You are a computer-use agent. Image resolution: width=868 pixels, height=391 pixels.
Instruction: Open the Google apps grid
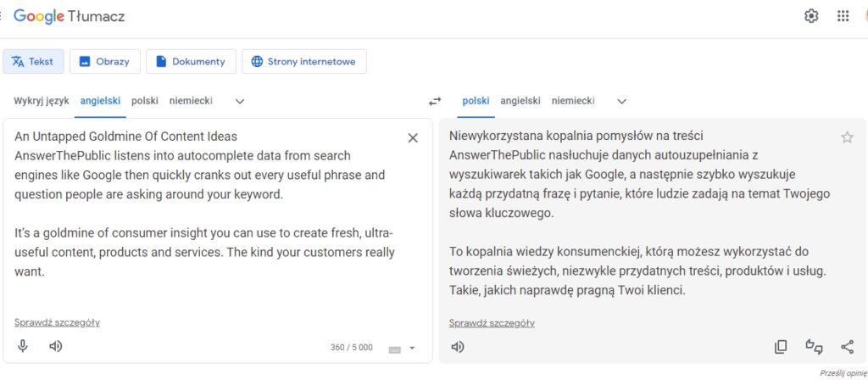pyautogui.click(x=843, y=16)
